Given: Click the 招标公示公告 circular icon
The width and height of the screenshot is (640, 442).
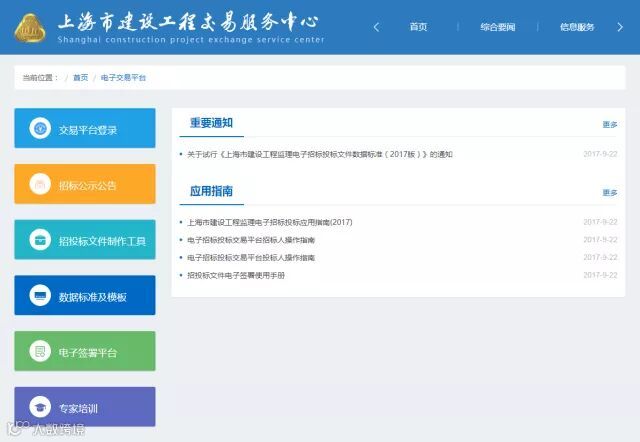Looking at the screenshot, I should (x=40, y=184).
